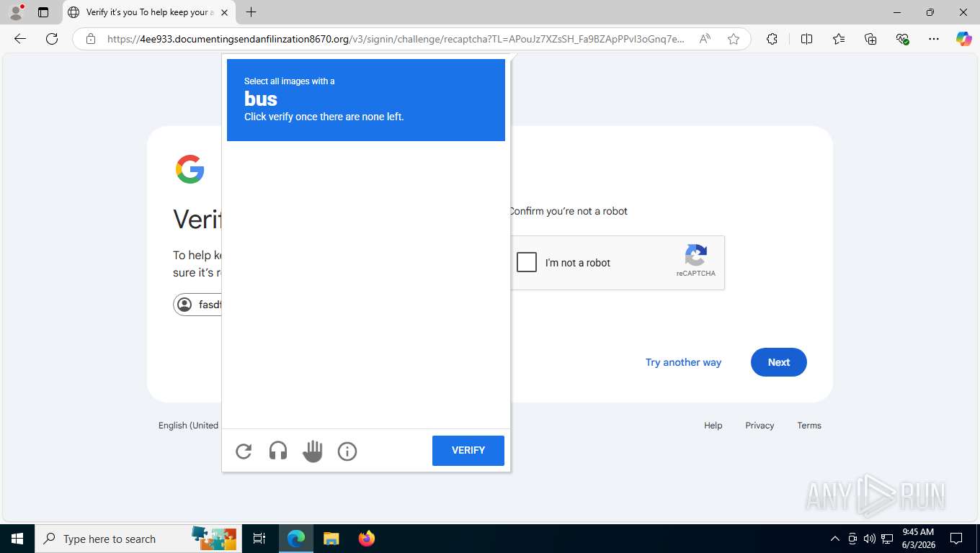Open Browser essentials heart icon

coord(902,39)
